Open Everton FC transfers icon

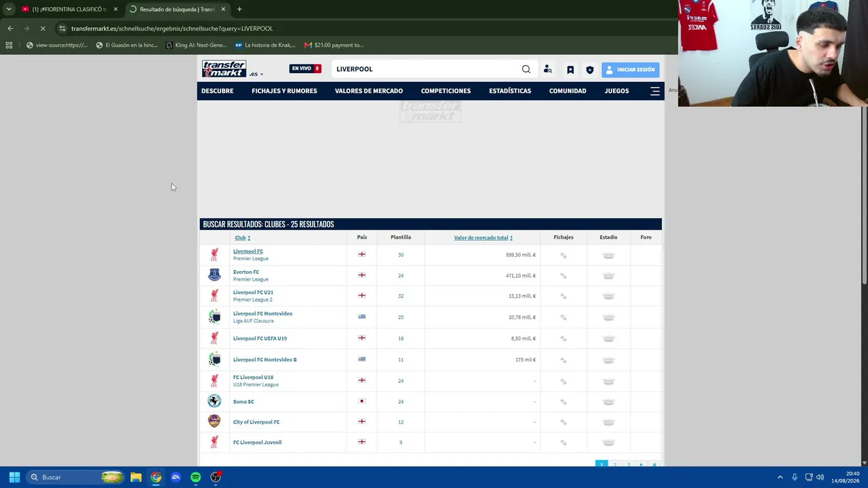click(564, 276)
